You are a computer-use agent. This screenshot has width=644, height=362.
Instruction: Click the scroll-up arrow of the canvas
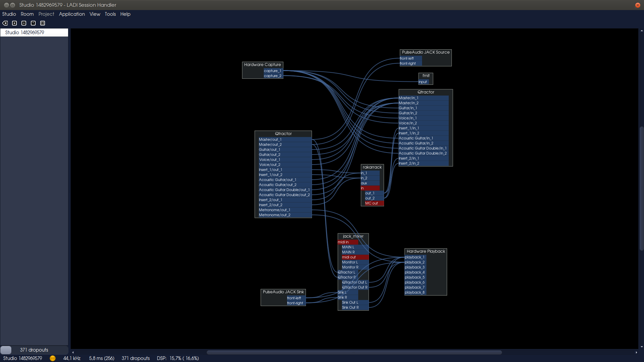641,31
